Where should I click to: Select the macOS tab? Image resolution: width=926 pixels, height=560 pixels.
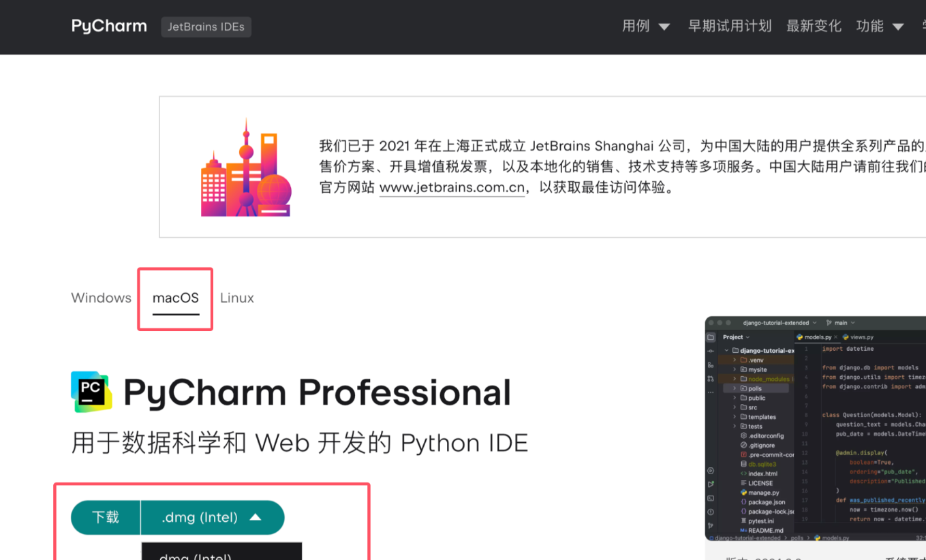pyautogui.click(x=176, y=298)
